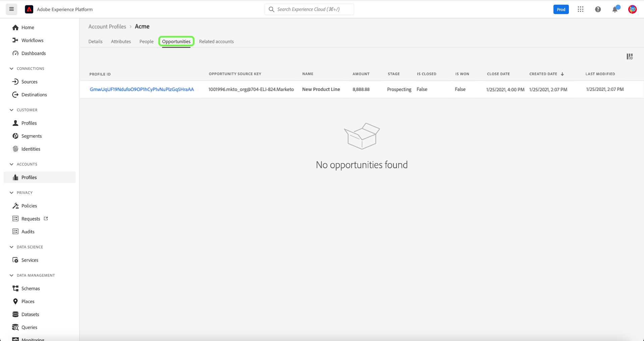Click the account Profiles building icon
The image size is (644, 341).
tap(15, 177)
